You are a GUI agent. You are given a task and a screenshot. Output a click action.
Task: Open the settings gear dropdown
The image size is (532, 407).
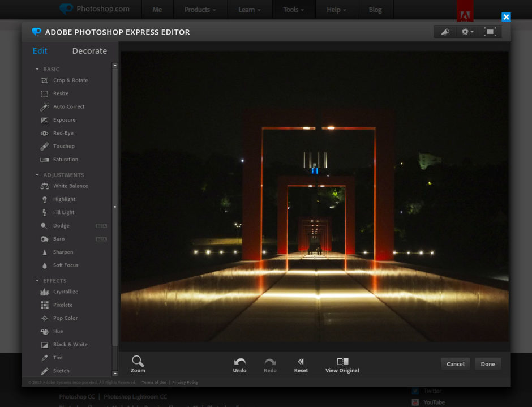tap(467, 32)
